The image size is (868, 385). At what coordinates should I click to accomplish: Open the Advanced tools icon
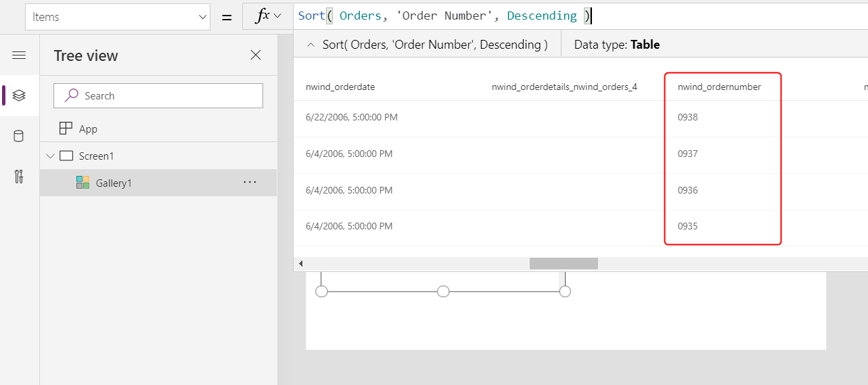tap(19, 177)
